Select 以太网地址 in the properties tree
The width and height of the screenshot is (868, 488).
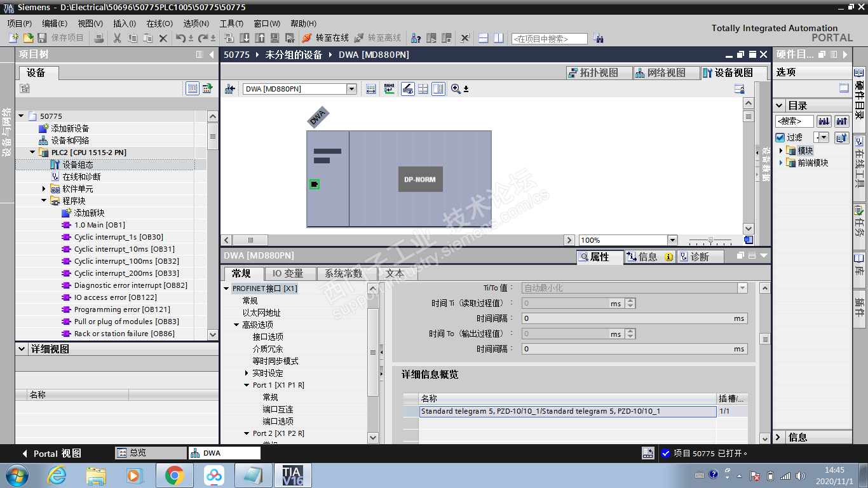(x=261, y=313)
